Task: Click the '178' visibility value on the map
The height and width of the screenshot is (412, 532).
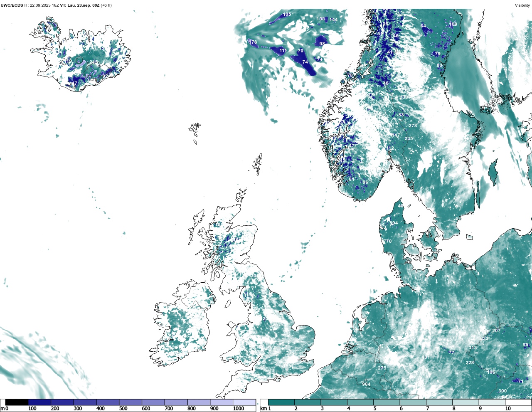Action: coord(253,42)
